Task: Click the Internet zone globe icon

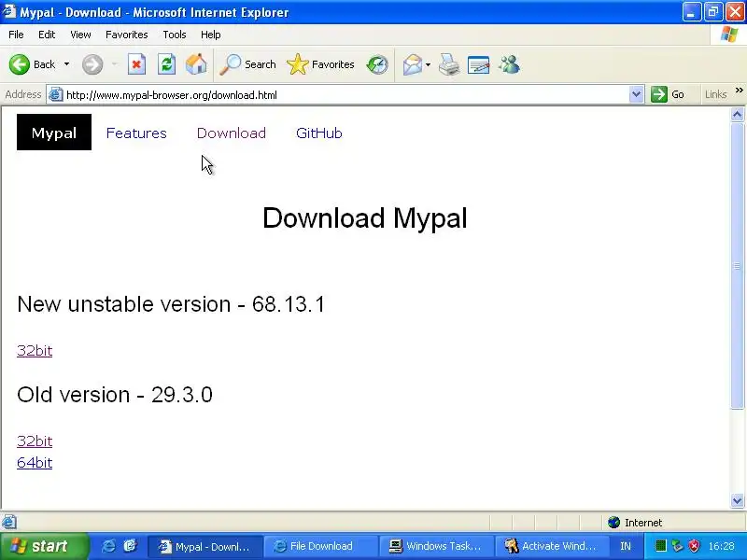Action: (613, 523)
